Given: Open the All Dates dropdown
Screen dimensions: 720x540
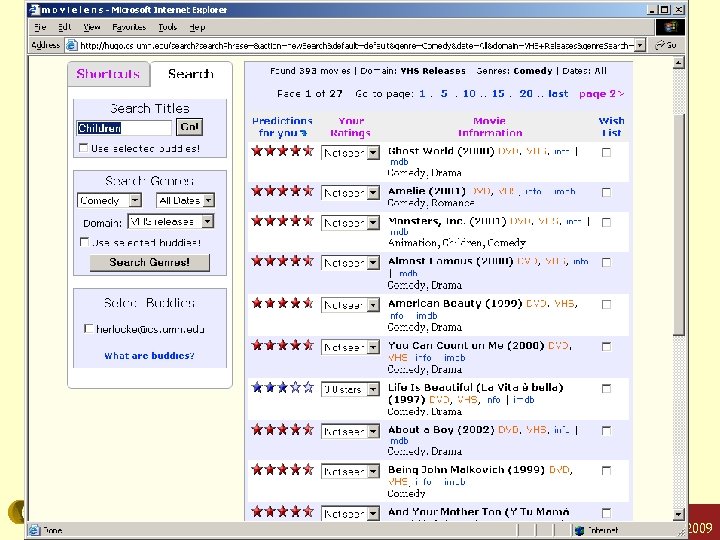Looking at the screenshot, I should (185, 200).
